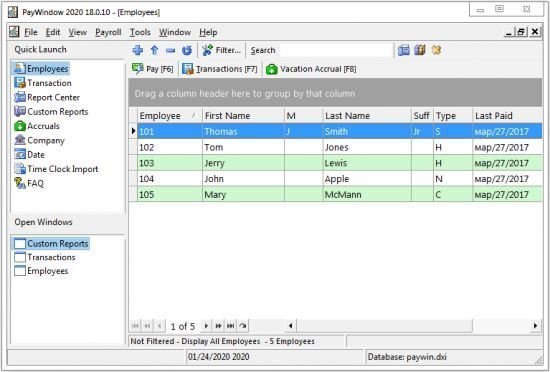
Task: Click the Pay [F6] button
Action: 153,69
